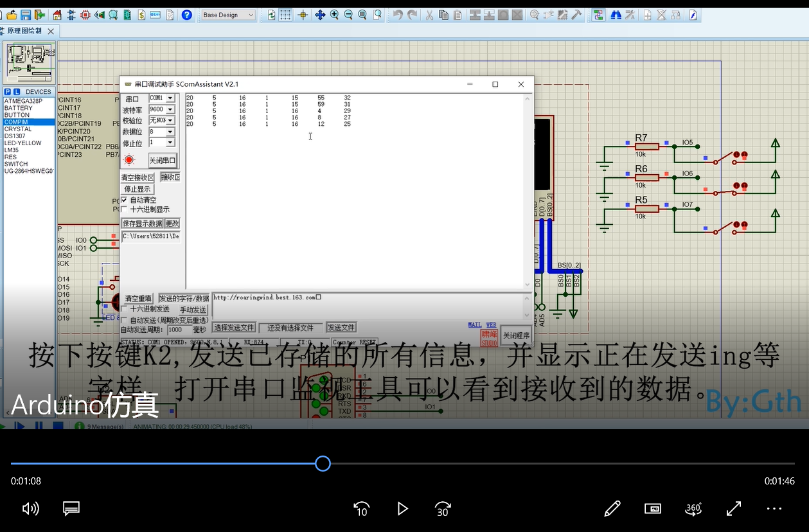Viewport: 809px width, 532px height.
Task: Open the 校验位 parity dropdown
Action: pyautogui.click(x=170, y=120)
